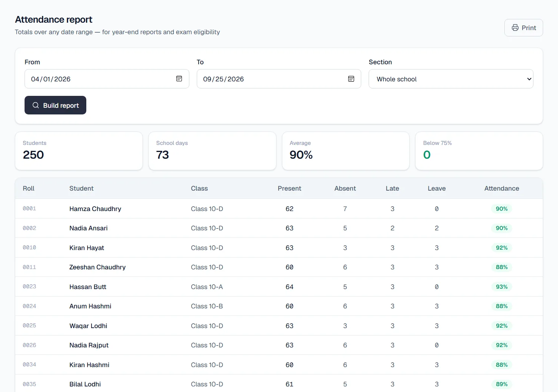Click the Below 75% value 0
The image size is (558, 392).
(427, 155)
